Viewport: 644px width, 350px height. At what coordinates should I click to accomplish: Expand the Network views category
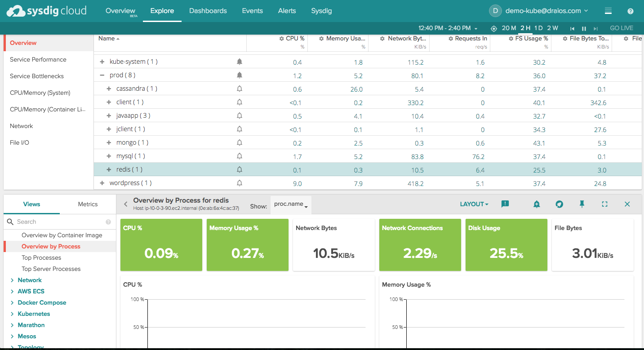(12, 280)
